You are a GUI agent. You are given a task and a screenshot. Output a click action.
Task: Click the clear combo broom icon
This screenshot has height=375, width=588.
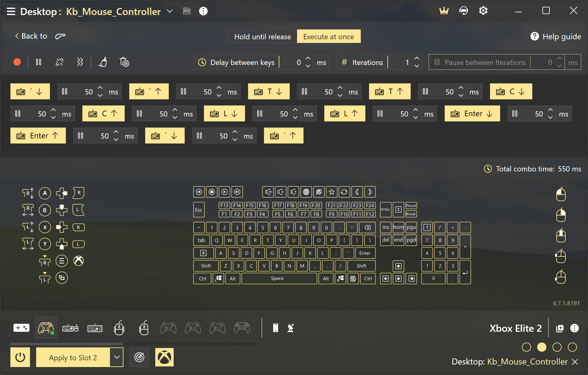pos(103,62)
